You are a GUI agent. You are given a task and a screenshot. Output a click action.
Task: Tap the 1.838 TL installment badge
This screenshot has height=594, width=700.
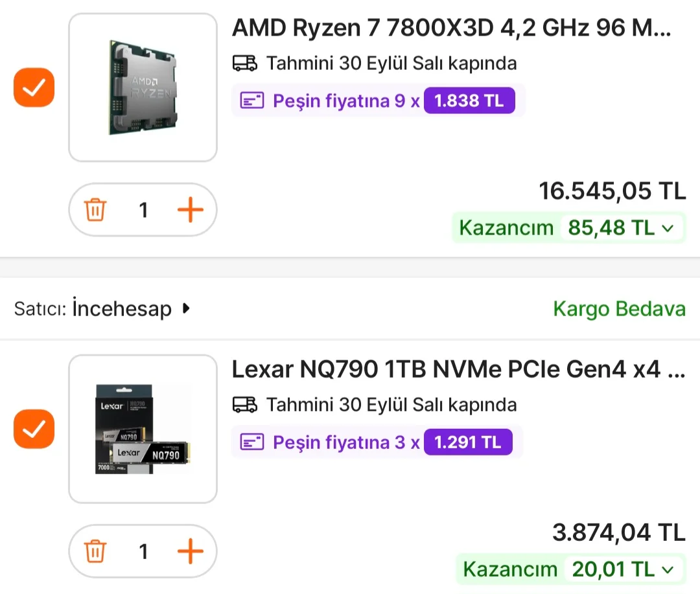469,101
